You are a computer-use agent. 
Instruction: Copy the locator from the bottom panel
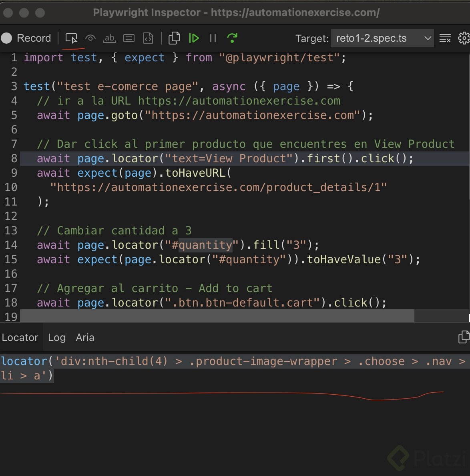pyautogui.click(x=463, y=337)
